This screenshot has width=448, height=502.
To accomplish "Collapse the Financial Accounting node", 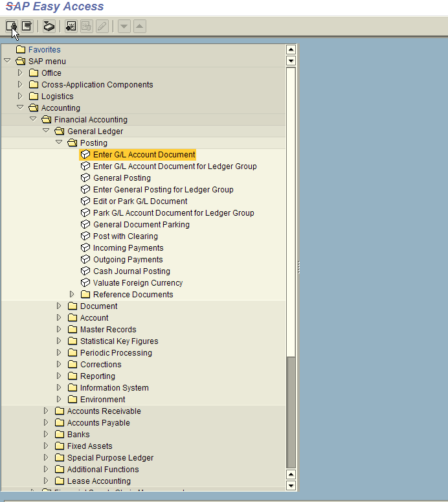I will [x=33, y=119].
